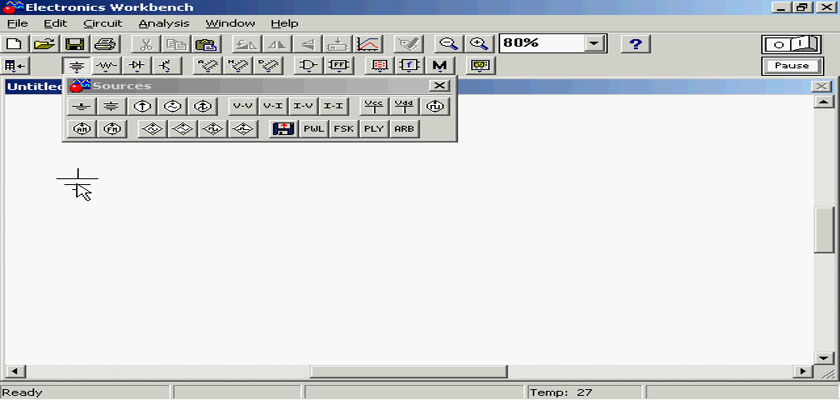Viewport: 840px width, 400px height.
Task: Select the voltage-controlled square wave oscillator icon
Action: point(213,129)
